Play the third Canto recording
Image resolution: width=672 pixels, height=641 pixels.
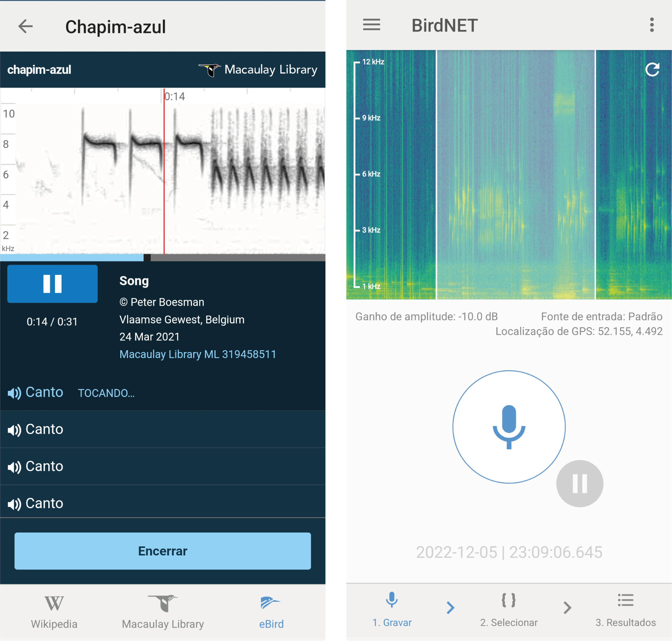pos(163,466)
